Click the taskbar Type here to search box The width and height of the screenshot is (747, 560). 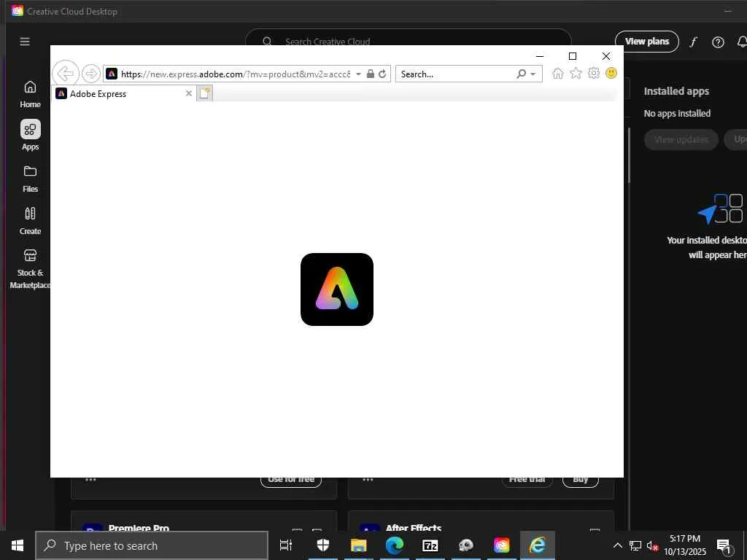[x=152, y=545]
